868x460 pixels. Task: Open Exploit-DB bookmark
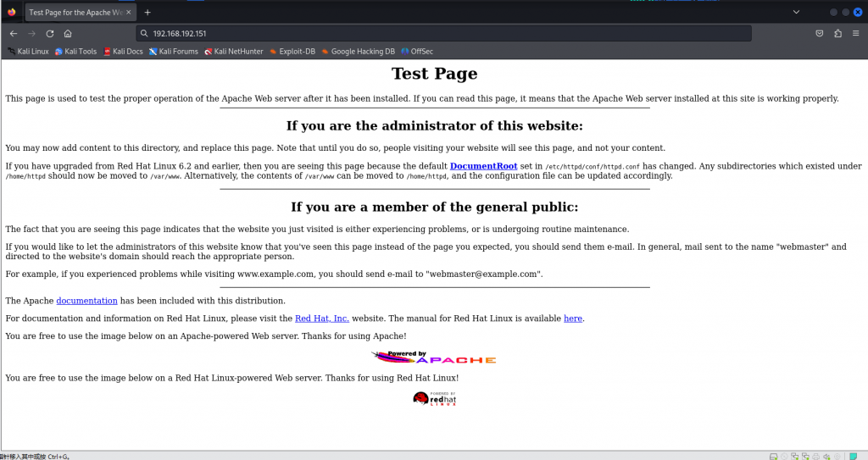tap(292, 52)
